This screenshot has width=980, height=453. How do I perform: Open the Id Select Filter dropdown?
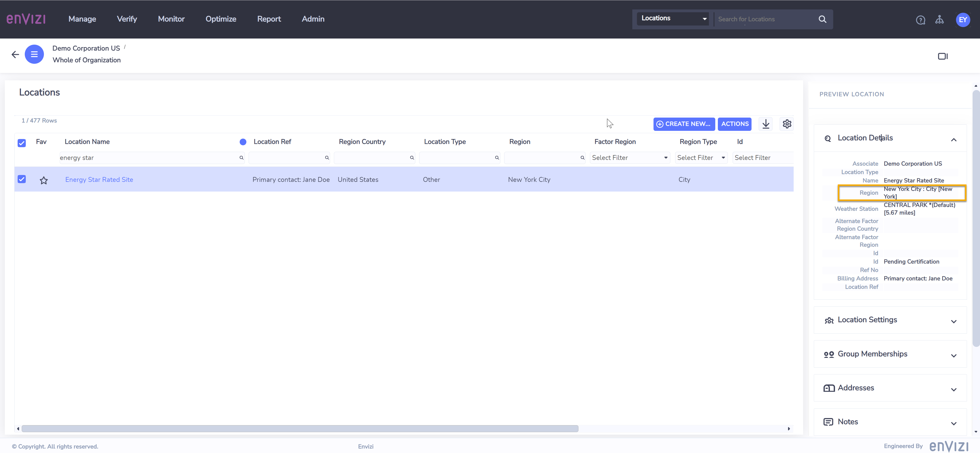click(x=763, y=158)
